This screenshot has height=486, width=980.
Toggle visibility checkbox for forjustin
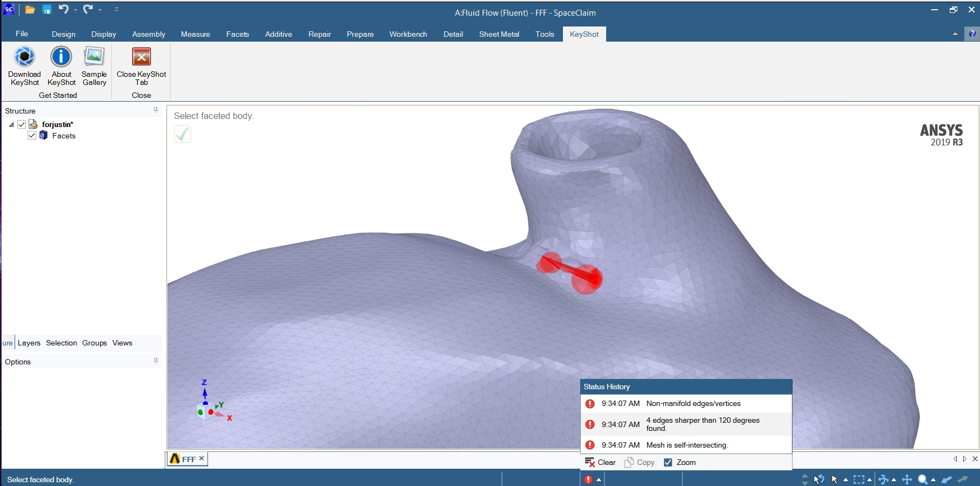pyautogui.click(x=22, y=124)
